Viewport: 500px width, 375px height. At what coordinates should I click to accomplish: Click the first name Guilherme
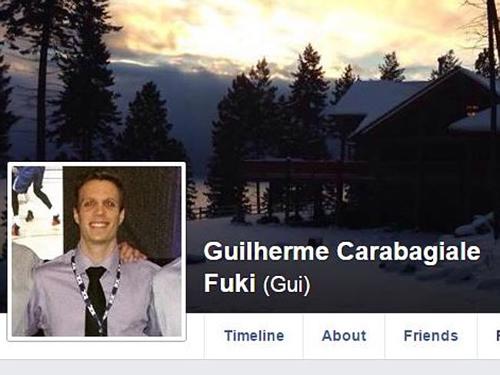click(266, 252)
